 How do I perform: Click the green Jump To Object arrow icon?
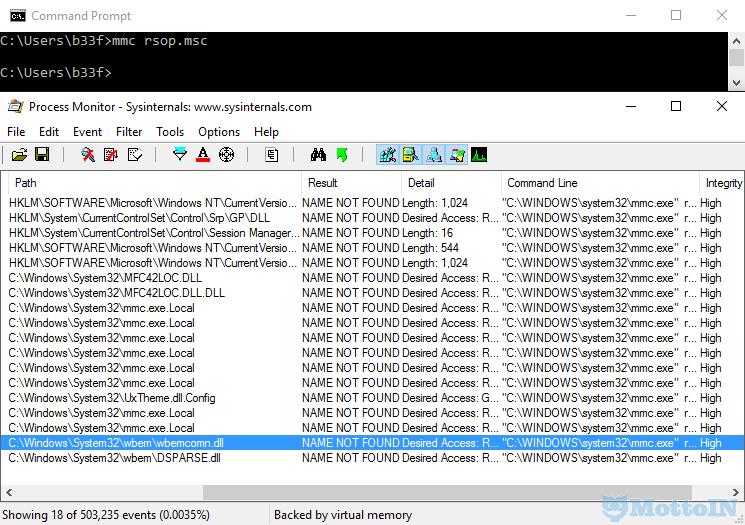tap(342, 155)
